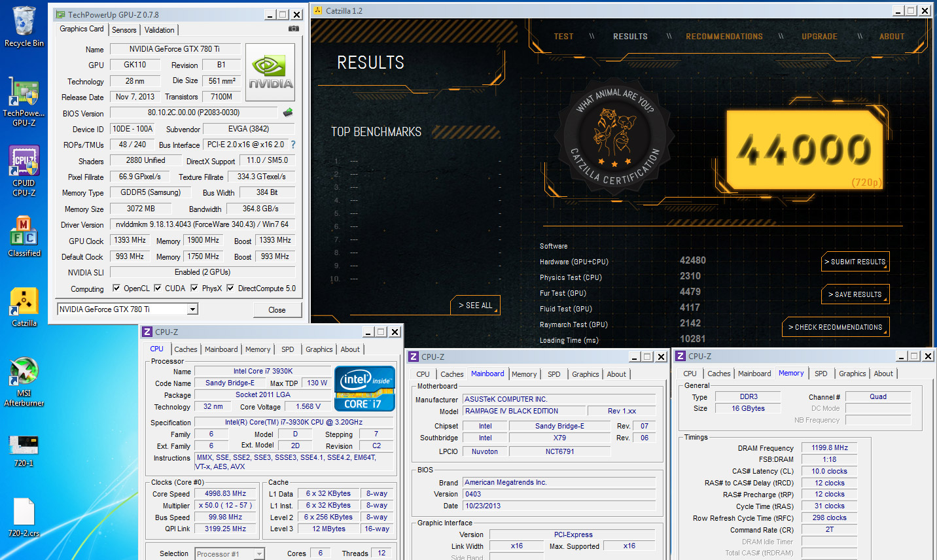
Task: Switch to the Sensors tab in GPU-Z
Action: tap(124, 30)
